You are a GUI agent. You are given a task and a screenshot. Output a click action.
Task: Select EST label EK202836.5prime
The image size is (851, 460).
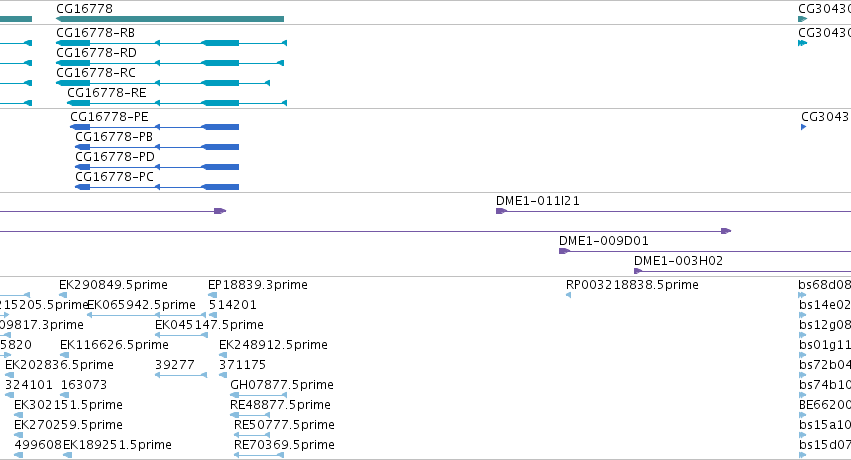pyautogui.click(x=60, y=365)
